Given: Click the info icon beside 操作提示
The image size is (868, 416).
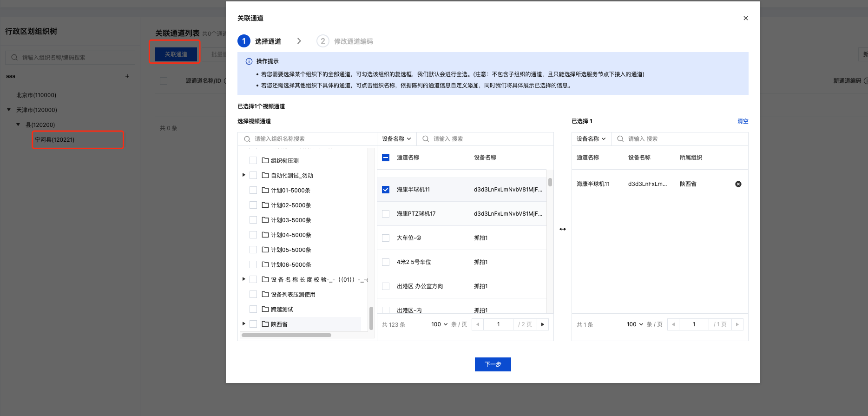Looking at the screenshot, I should coord(249,61).
